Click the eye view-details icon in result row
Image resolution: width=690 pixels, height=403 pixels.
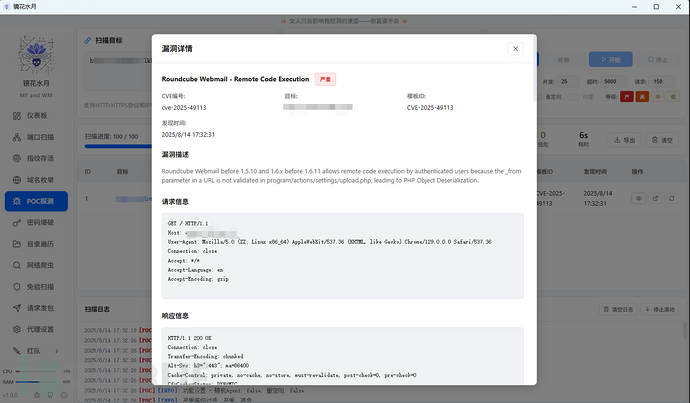coord(639,198)
